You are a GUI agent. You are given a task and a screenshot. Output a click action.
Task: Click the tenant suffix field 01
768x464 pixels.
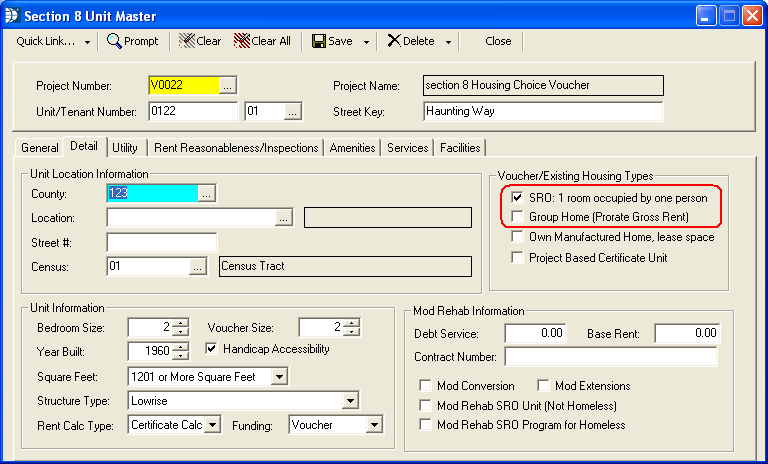tap(264, 111)
